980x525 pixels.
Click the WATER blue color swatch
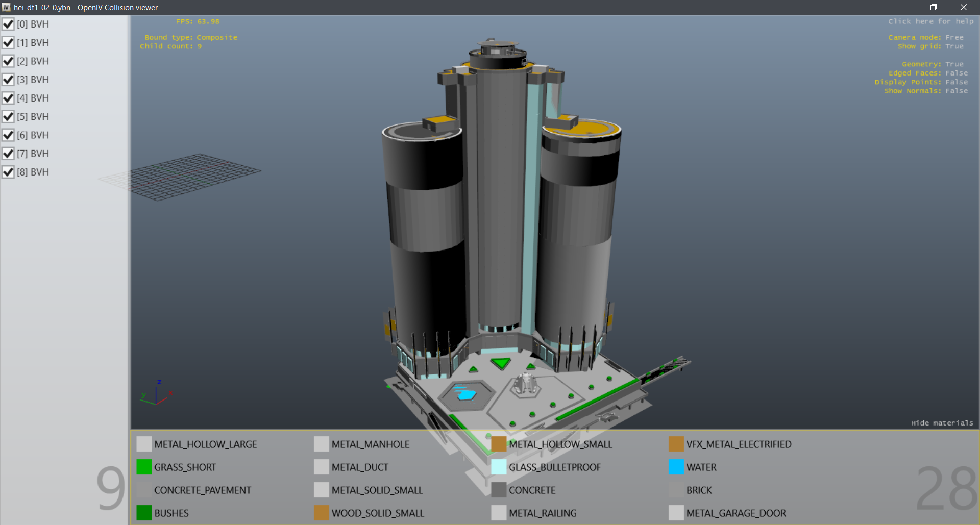coord(676,467)
